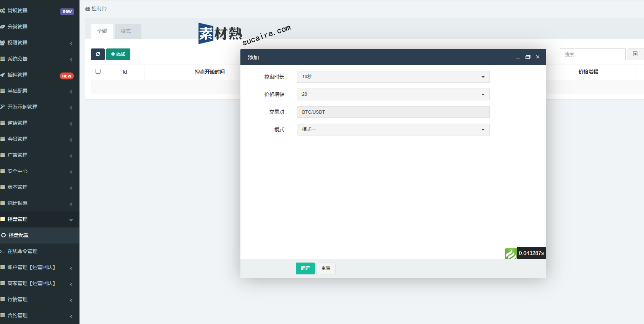Click the dashboard icon beside 控制台
This screenshot has width=644, height=324.
coord(88,8)
